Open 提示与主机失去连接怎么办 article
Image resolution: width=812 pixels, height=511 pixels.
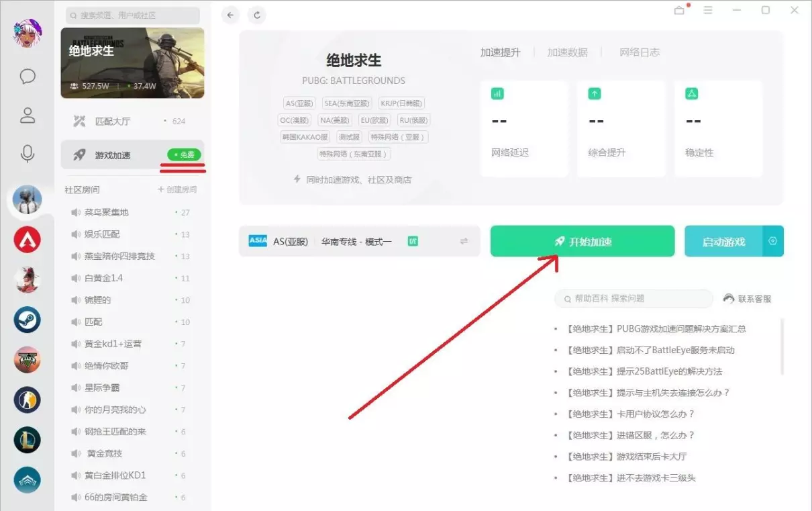(x=647, y=393)
